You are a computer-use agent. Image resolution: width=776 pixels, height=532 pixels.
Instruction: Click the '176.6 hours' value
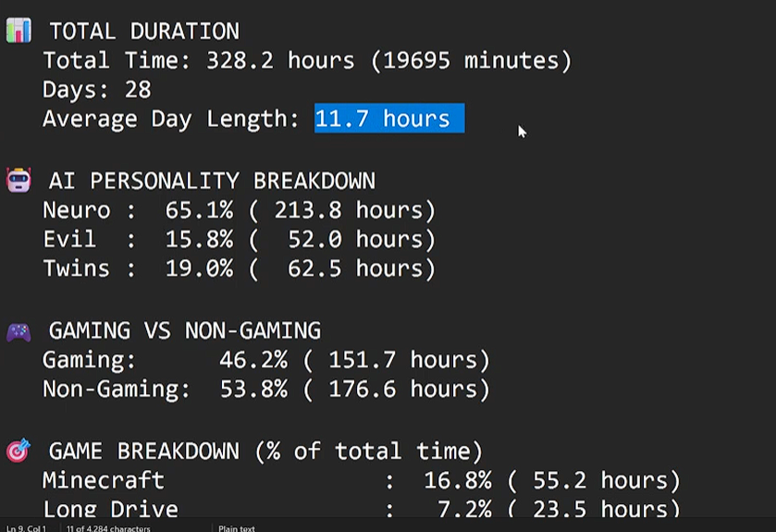coord(403,390)
